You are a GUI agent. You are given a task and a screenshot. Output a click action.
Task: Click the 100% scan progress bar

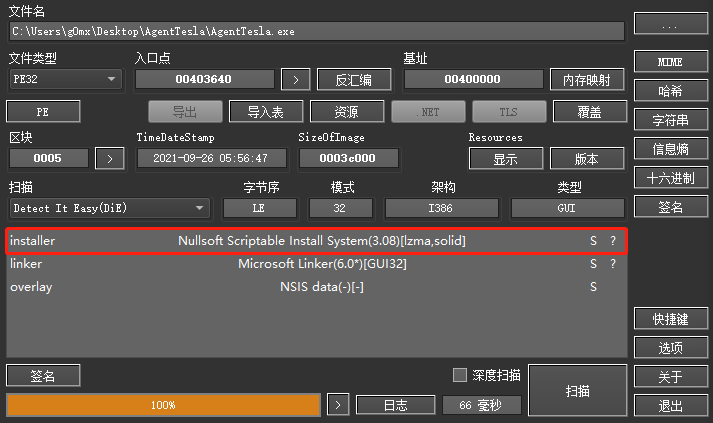pyautogui.click(x=164, y=405)
